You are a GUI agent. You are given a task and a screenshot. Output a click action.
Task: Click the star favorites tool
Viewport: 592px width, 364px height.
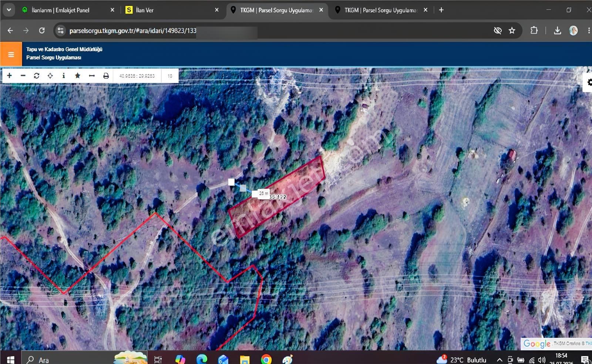click(77, 75)
